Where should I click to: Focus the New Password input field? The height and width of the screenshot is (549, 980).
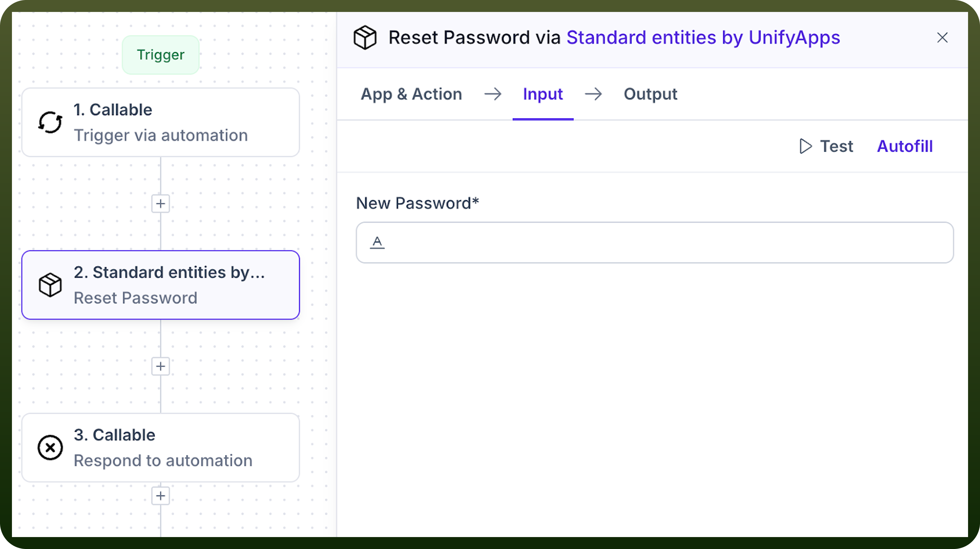(654, 243)
